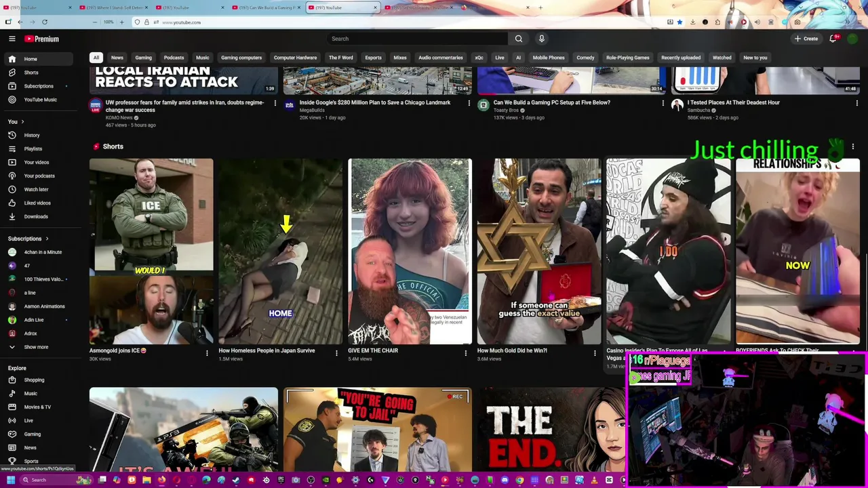Reload the page in browser

point(45,22)
